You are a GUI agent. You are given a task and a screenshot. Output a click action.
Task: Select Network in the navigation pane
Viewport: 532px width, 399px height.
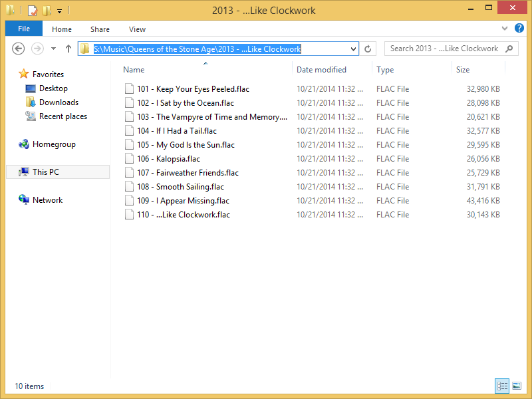click(47, 200)
